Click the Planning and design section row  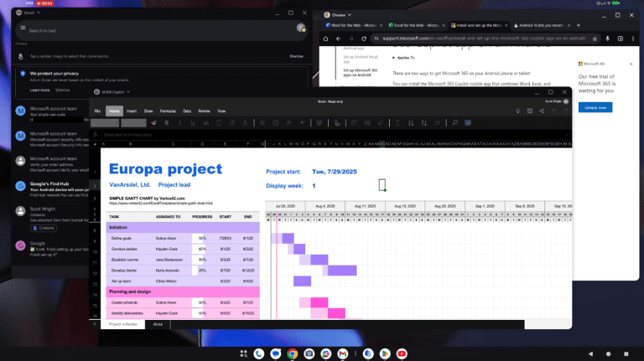tap(183, 291)
